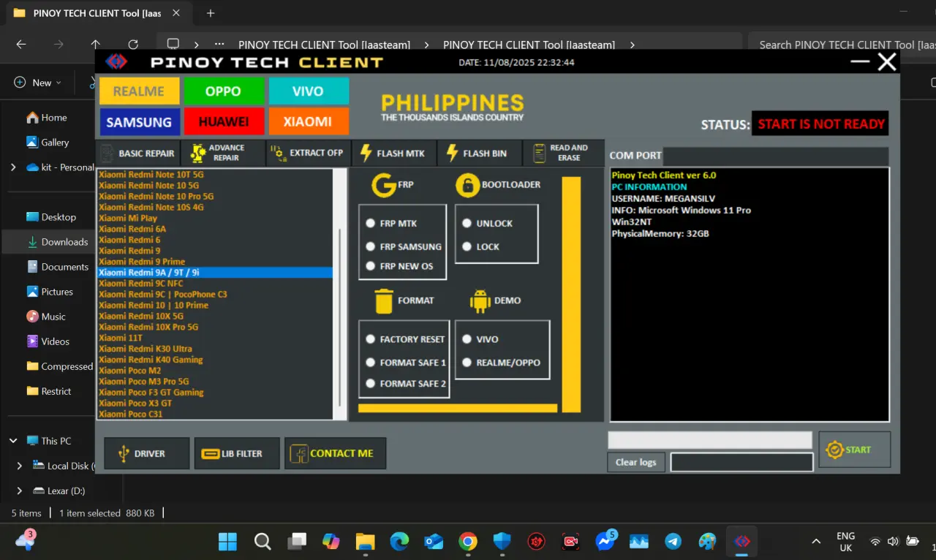Open the EXTRACT OFP tab

[x=309, y=153]
